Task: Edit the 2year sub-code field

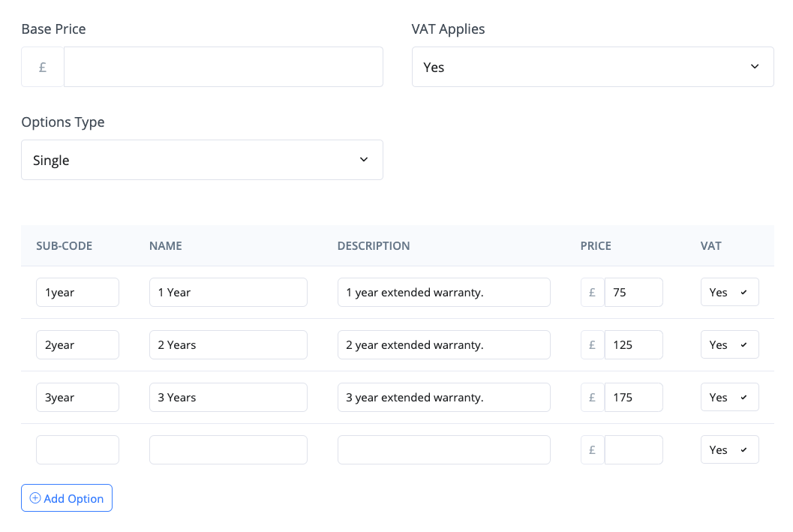Action: coord(77,345)
